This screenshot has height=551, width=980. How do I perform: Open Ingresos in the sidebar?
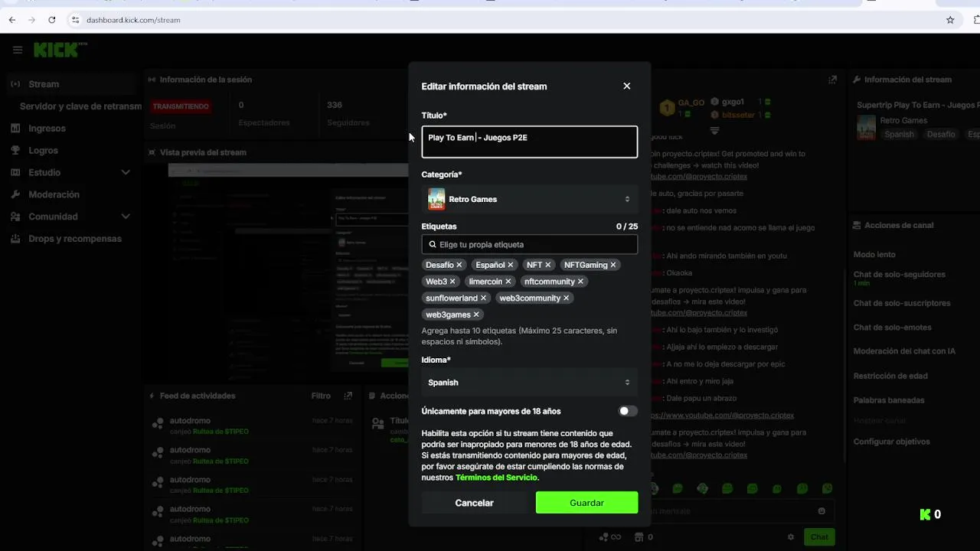click(x=47, y=129)
